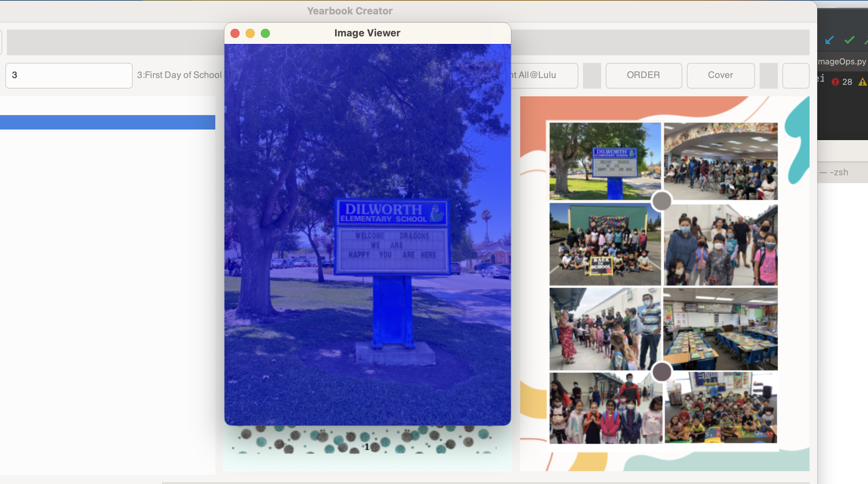Open the outdoor lineup hallway photo
Screen dimensions: 868x484
click(x=605, y=329)
